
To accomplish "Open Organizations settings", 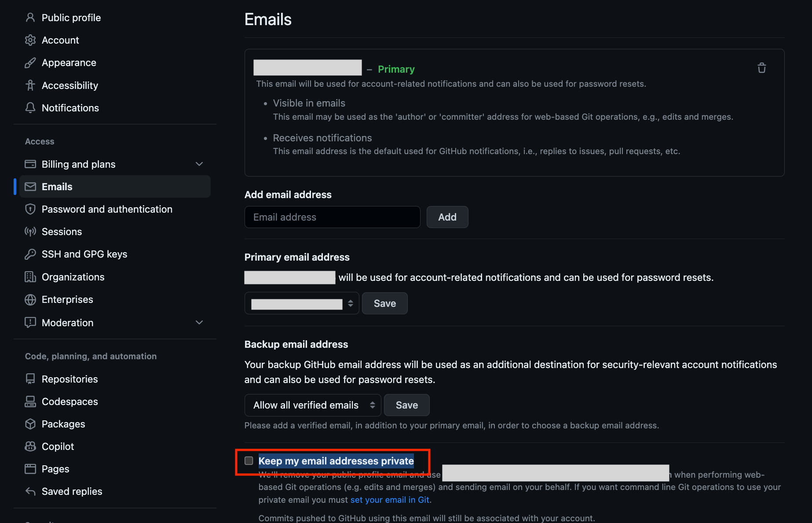I will tap(73, 277).
